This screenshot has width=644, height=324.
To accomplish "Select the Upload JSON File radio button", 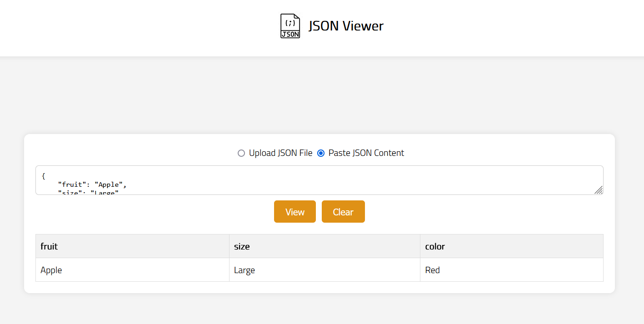I will tap(241, 153).
